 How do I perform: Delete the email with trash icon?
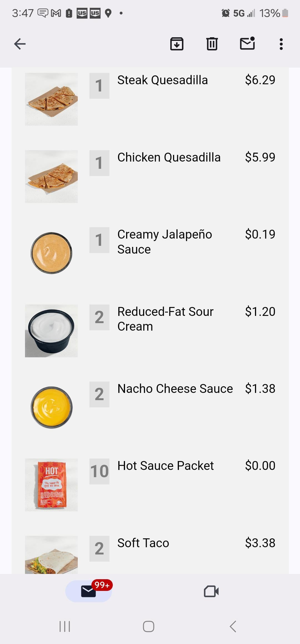[212, 44]
